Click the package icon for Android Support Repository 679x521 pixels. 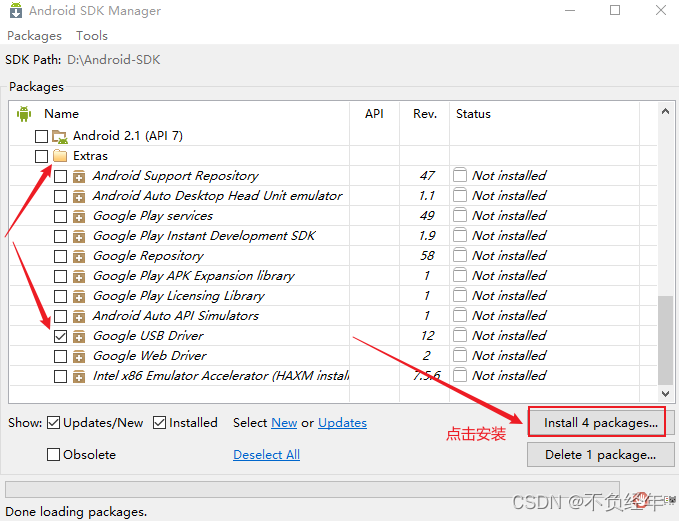[x=79, y=176]
